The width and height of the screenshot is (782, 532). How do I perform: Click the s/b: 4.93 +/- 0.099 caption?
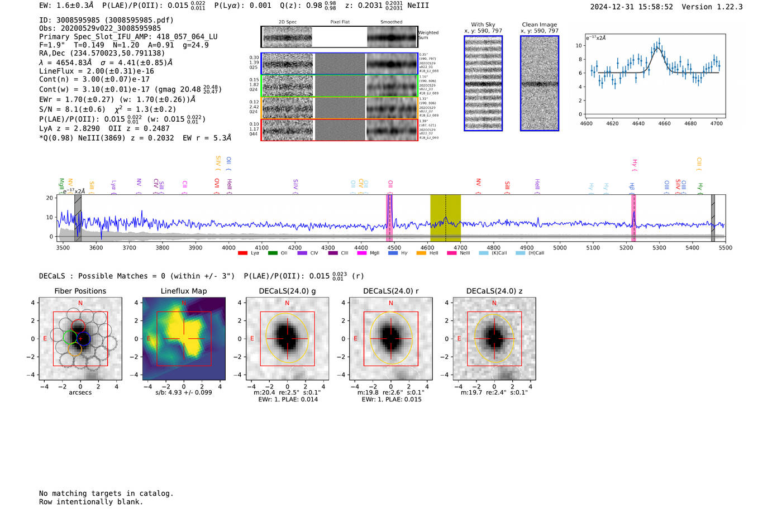coord(184,392)
